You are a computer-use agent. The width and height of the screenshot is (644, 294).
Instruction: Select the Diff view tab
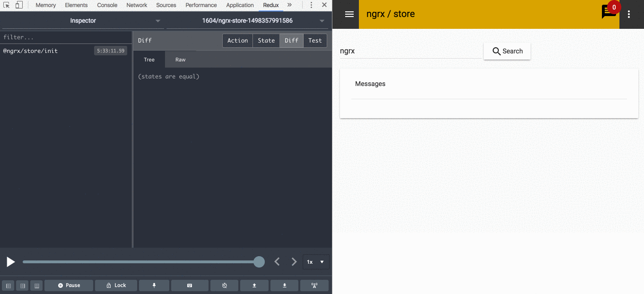click(x=291, y=41)
